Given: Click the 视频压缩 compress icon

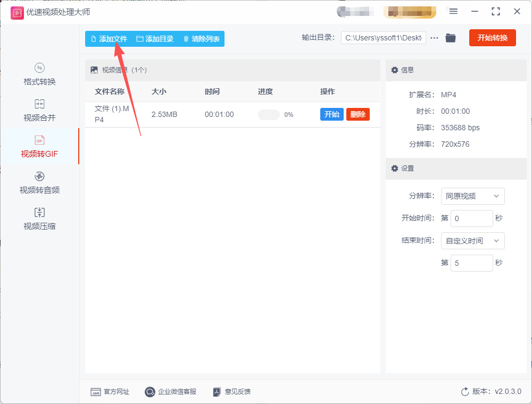Looking at the screenshot, I should 39,213.
